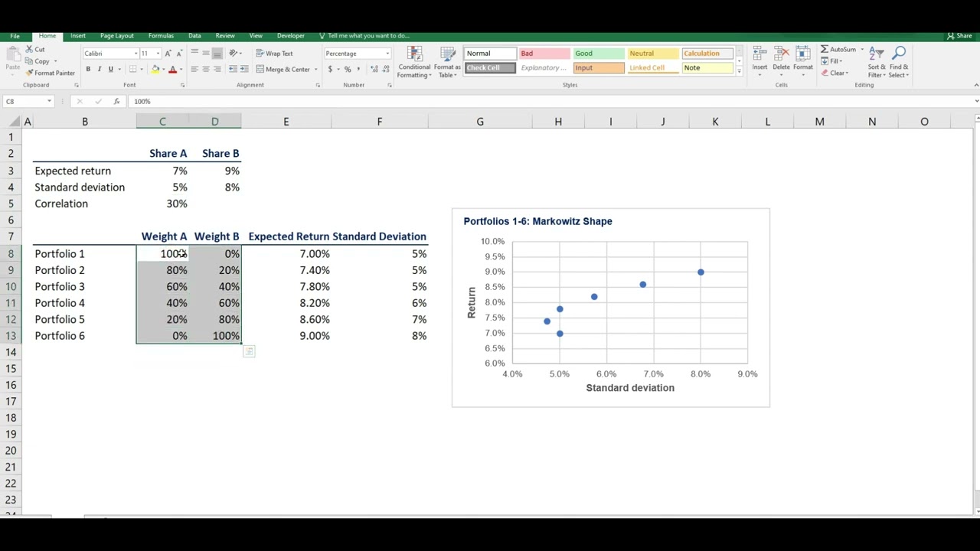Open Format cells menu
This screenshot has height=551, width=980.
click(x=803, y=60)
